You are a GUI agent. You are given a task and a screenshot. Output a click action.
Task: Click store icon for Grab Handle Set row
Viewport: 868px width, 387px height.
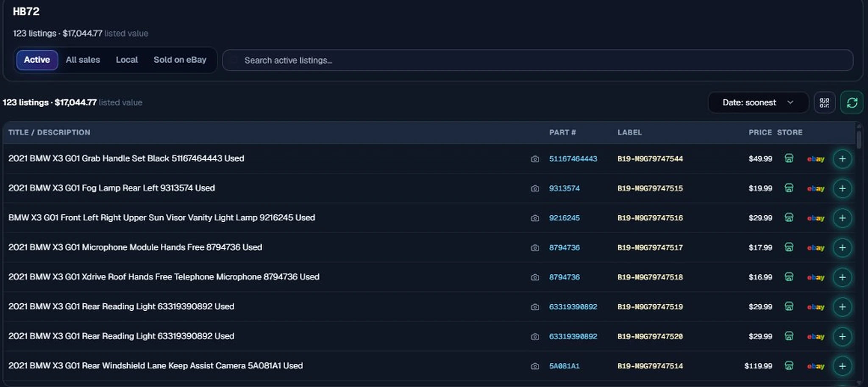point(789,158)
